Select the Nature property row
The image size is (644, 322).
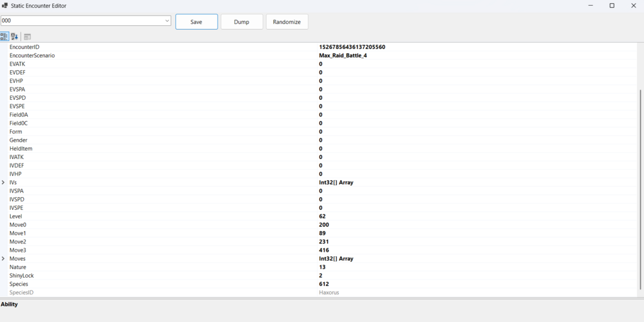tap(18, 267)
